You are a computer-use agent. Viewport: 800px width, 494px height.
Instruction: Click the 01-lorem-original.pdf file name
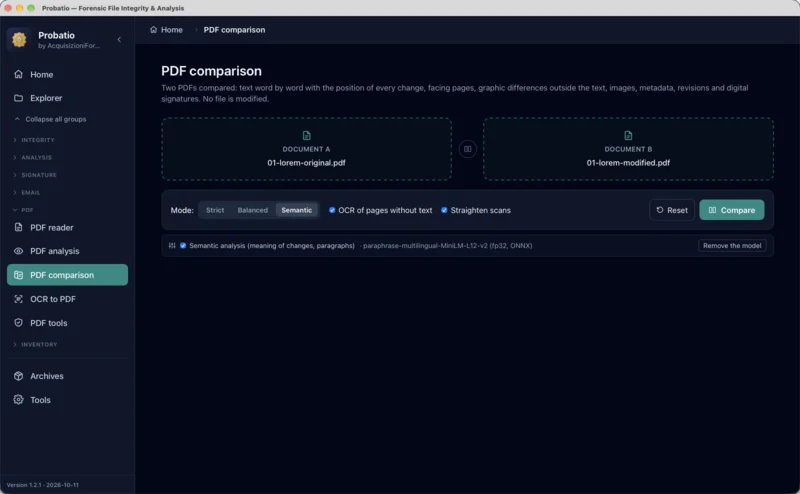tap(306, 163)
